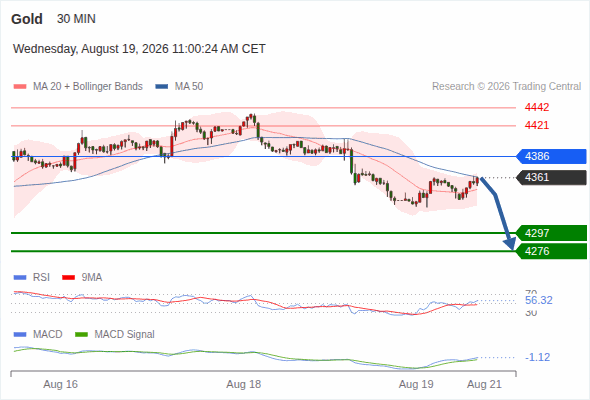The width and height of the screenshot is (590, 400).
Task: Click the Aug 16 date axis label
Action: (61, 384)
